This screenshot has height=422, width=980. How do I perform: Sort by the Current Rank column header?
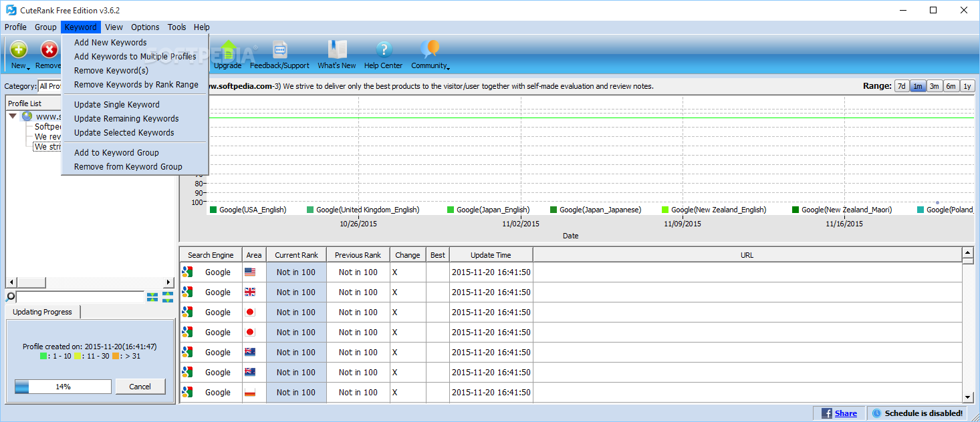[x=297, y=255]
